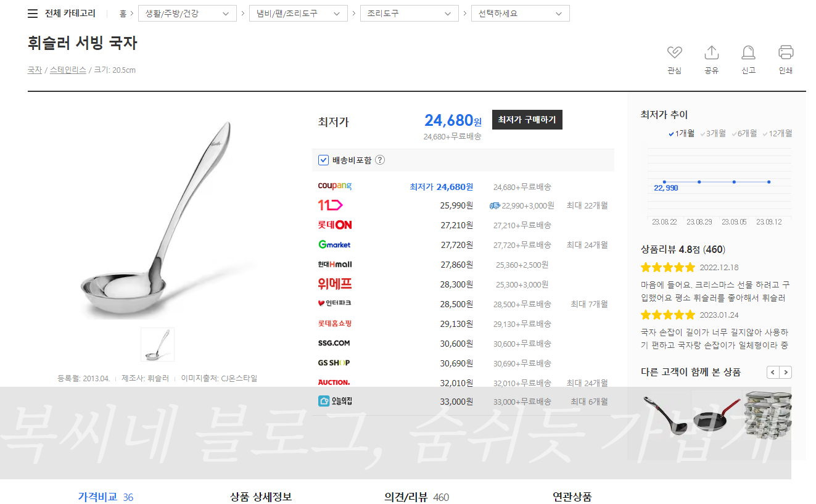Viewport: 816px width, 504px height.
Task: Click the Gmarket 27,720원 price
Action: [x=456, y=245]
